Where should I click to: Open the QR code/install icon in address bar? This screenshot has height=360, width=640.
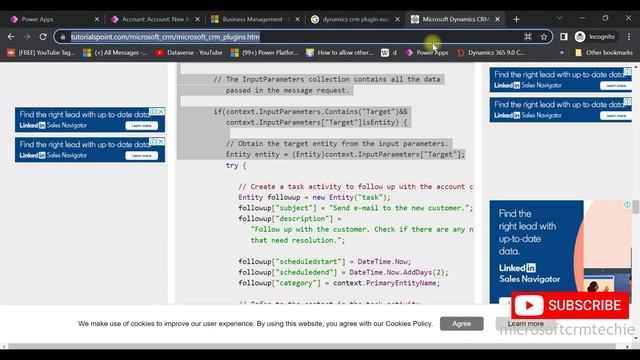(528, 37)
